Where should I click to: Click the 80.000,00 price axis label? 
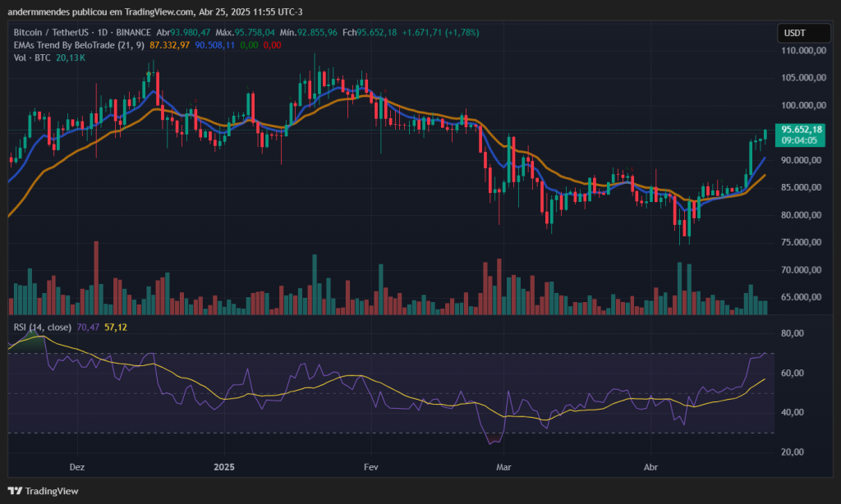click(802, 215)
